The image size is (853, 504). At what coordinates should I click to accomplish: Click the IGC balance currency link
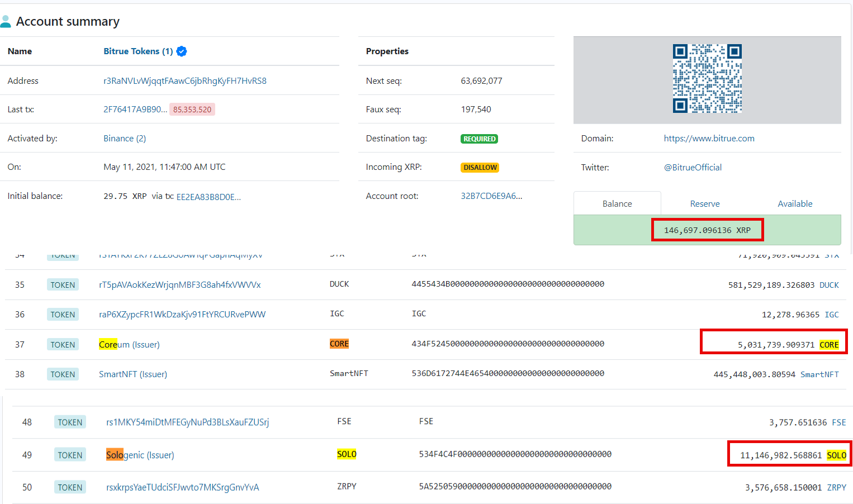pos(832,315)
